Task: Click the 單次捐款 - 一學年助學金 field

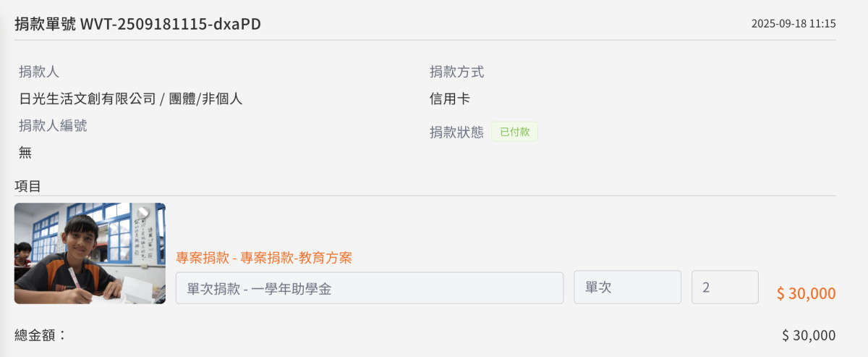Action: pos(369,287)
